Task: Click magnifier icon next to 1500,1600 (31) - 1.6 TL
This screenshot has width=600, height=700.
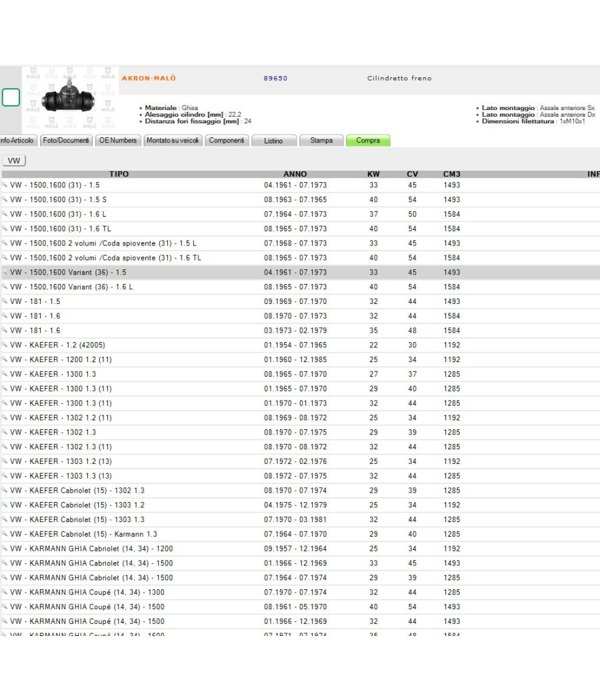Action: [5, 229]
